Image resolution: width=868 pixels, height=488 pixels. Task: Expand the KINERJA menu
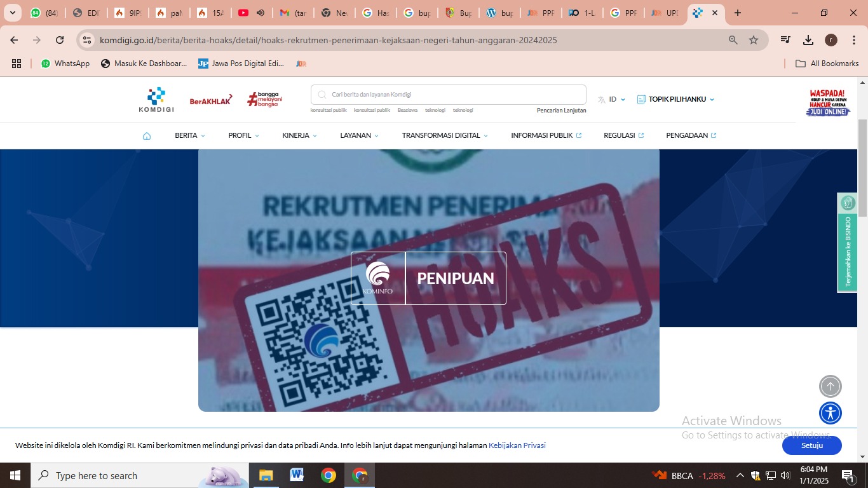[x=299, y=135]
